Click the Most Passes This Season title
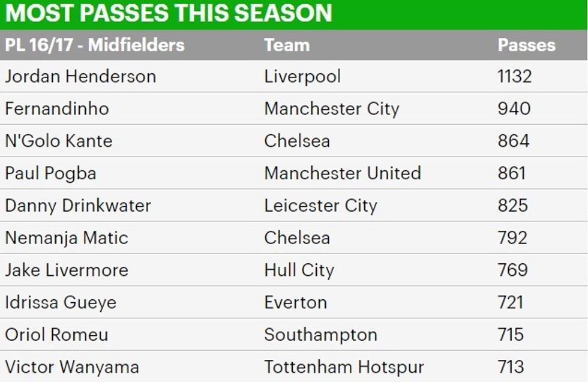This screenshot has height=382, width=588. click(169, 13)
